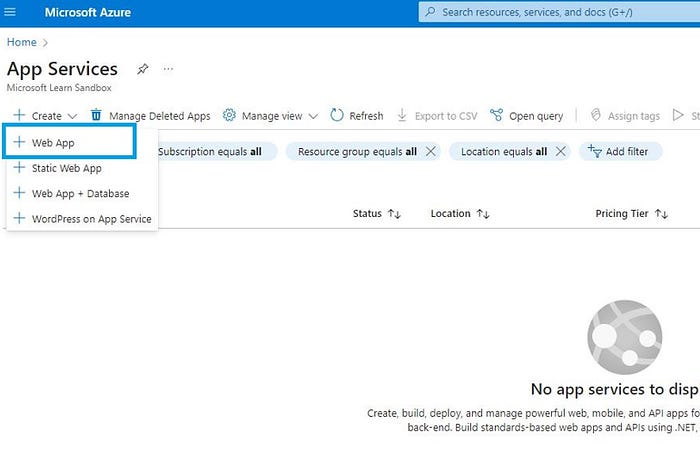The width and height of the screenshot is (700, 464).
Task: Refresh the app services list
Action: (366, 116)
